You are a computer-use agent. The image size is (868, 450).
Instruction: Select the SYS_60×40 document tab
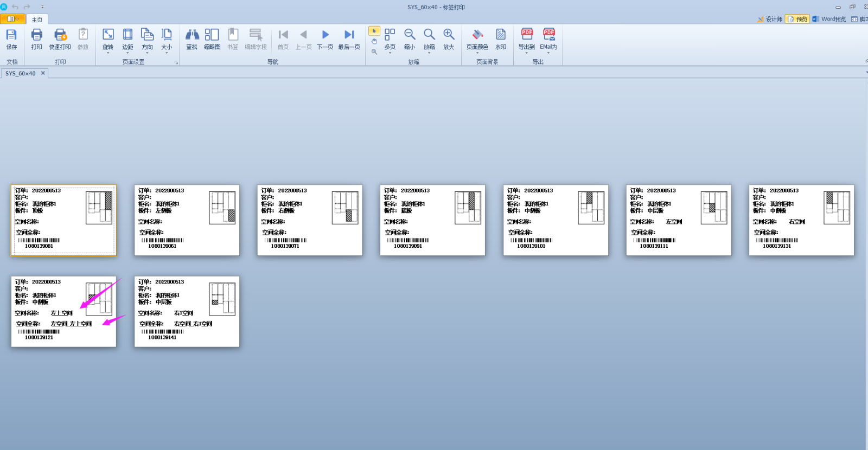[x=21, y=73]
